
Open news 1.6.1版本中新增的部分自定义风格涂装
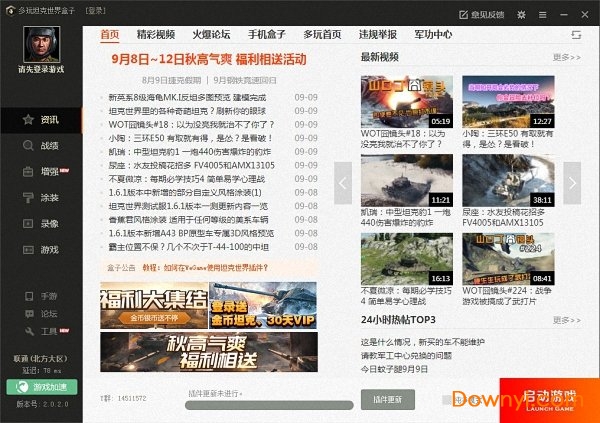click(185, 193)
